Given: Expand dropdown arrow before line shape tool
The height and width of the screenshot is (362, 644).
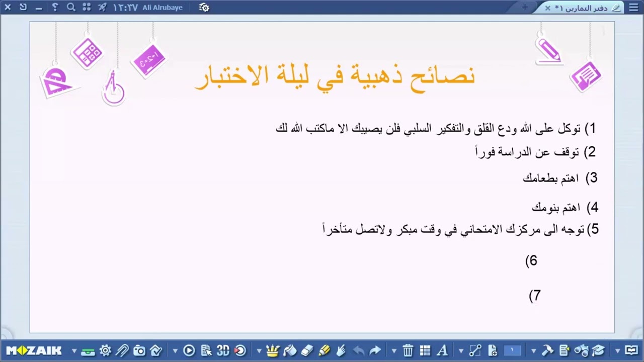Looking at the screenshot, I should tap(461, 351).
